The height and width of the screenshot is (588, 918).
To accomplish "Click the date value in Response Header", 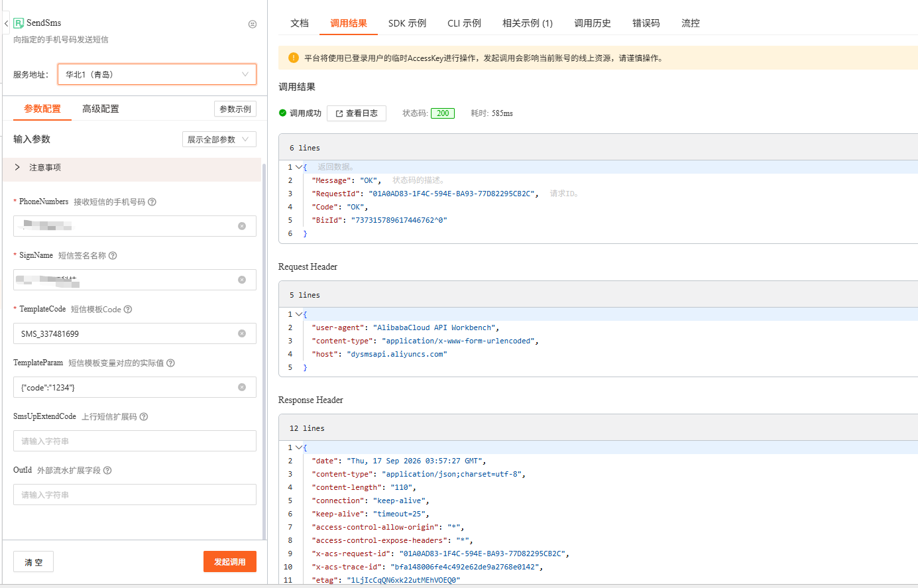I will (x=415, y=461).
